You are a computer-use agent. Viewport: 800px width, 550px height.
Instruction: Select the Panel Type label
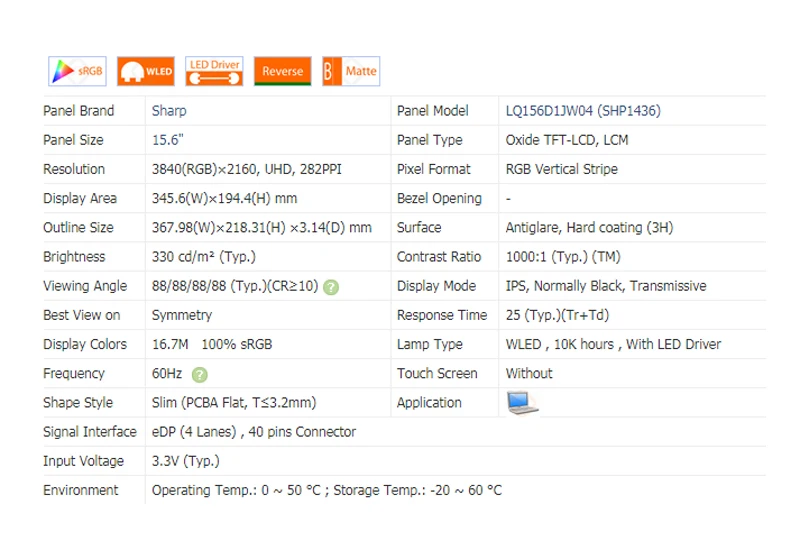[x=430, y=140]
